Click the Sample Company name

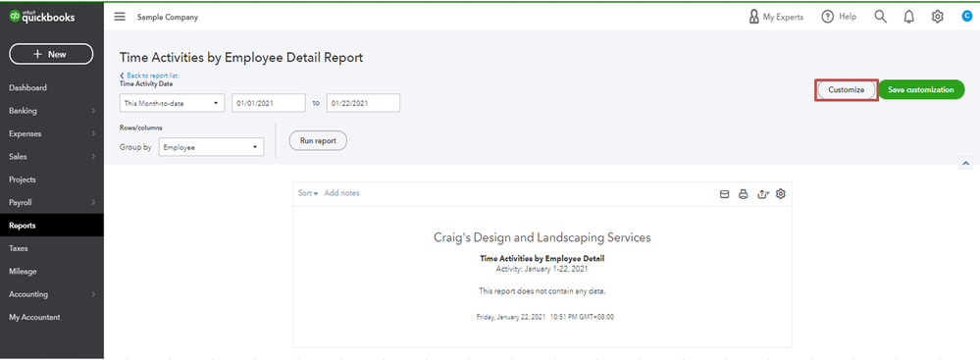168,18
